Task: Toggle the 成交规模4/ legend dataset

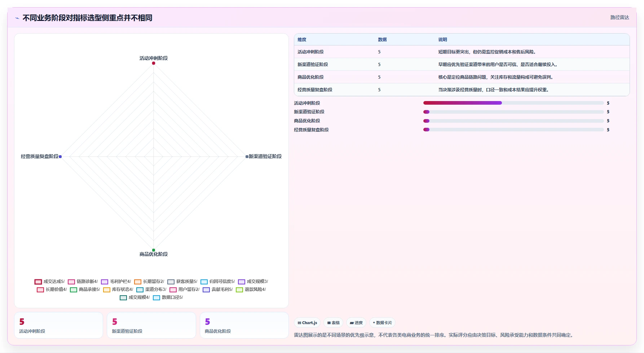Action: [x=135, y=297]
